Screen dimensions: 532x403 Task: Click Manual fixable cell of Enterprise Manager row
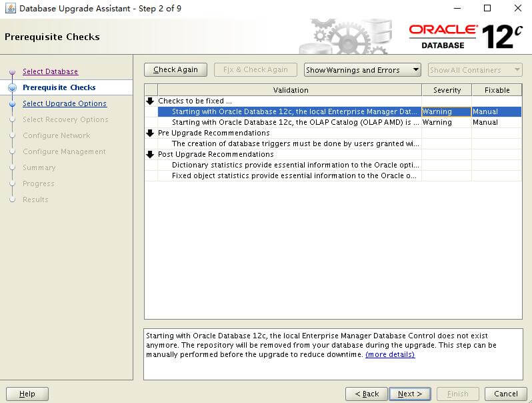(x=497, y=111)
